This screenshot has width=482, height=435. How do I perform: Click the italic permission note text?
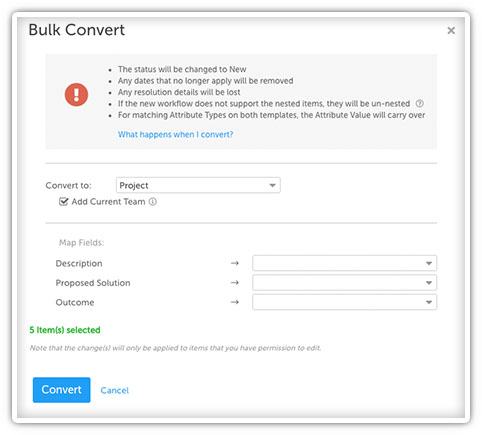pos(175,348)
